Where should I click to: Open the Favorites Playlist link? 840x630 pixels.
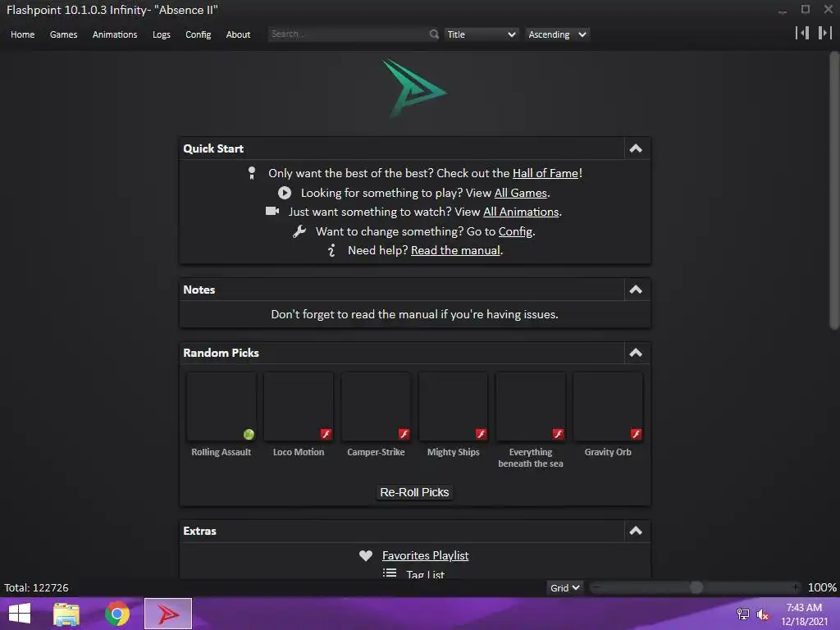tap(426, 555)
